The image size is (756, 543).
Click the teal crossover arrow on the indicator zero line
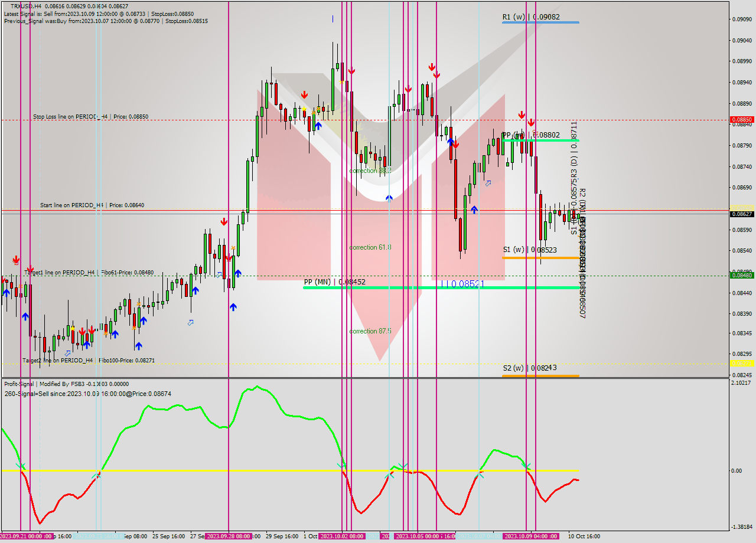(390, 472)
